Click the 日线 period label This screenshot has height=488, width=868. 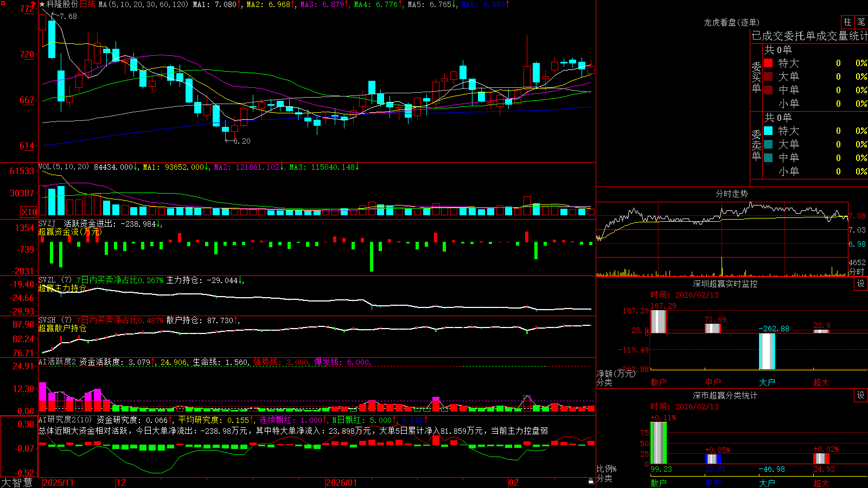coord(87,4)
